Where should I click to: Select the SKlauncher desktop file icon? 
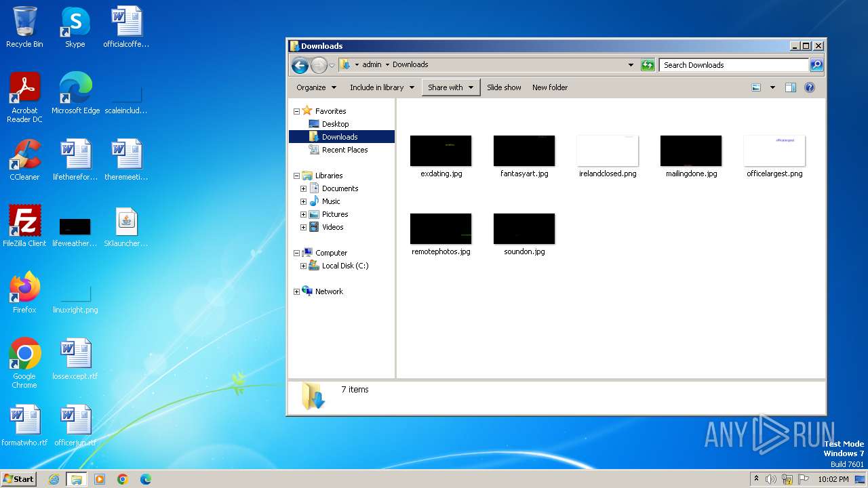click(x=126, y=226)
